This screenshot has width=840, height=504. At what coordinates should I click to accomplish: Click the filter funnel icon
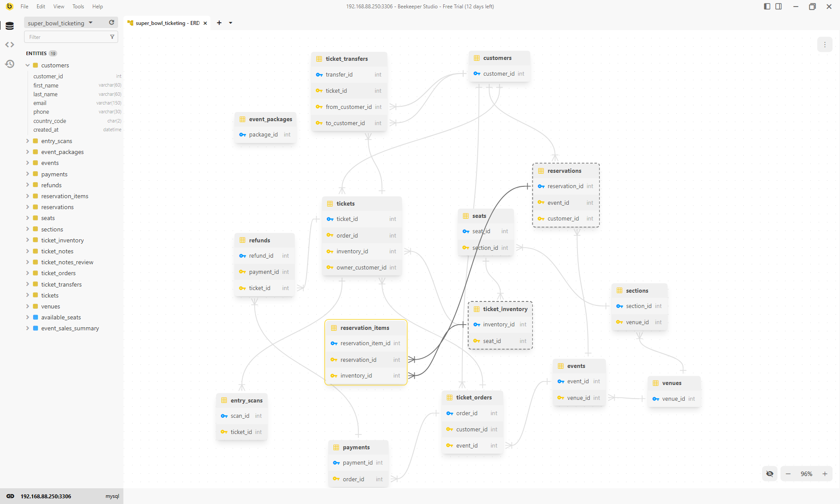point(112,37)
